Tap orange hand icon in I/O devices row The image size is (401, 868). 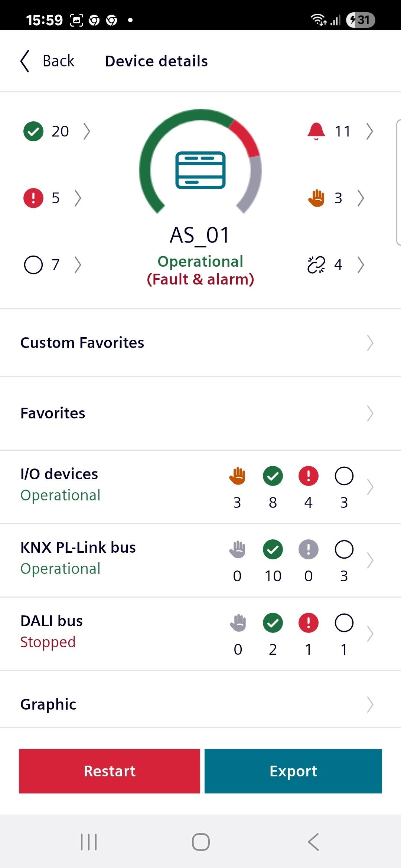click(237, 476)
